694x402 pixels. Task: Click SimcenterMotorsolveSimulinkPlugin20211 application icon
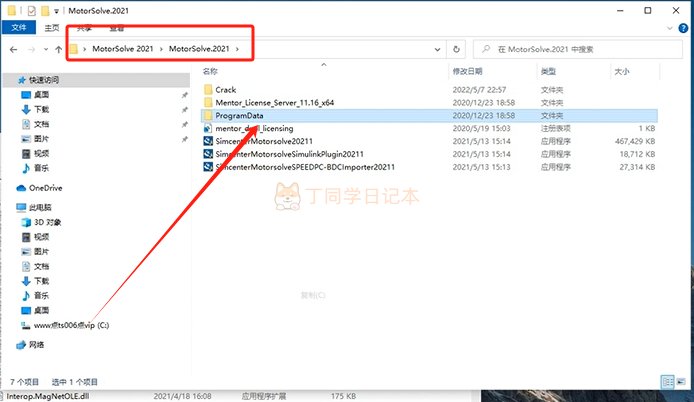coord(208,154)
